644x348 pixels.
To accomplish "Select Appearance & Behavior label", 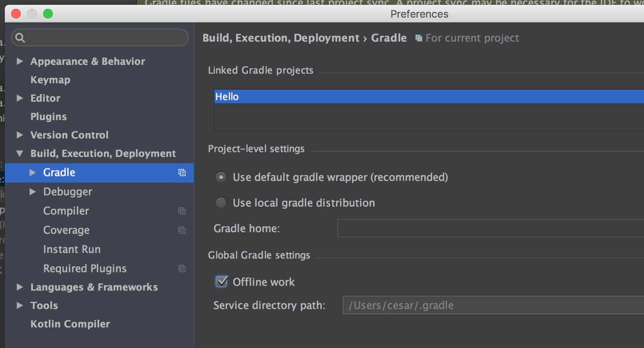I will [x=88, y=61].
